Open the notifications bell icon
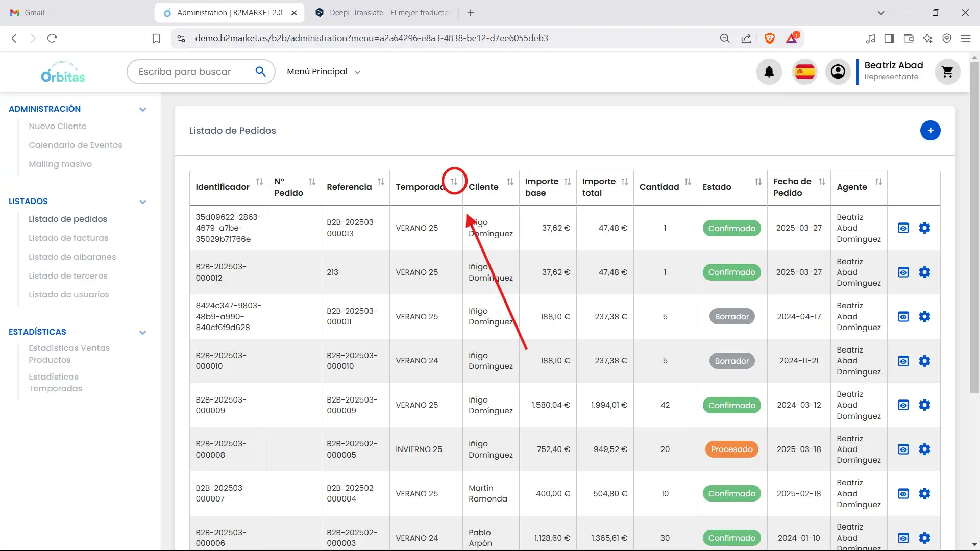The height and width of the screenshot is (551, 980). (x=769, y=72)
